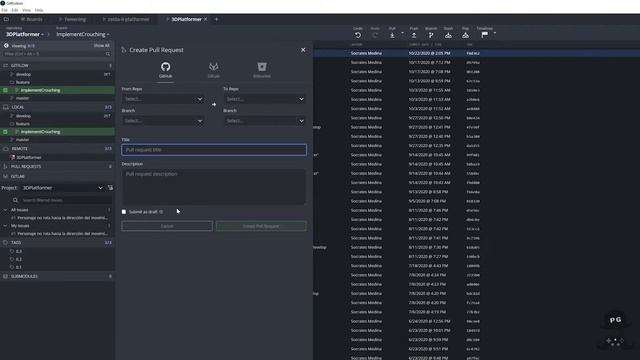Open the View menu
640x360 pixels.
(27, 10)
